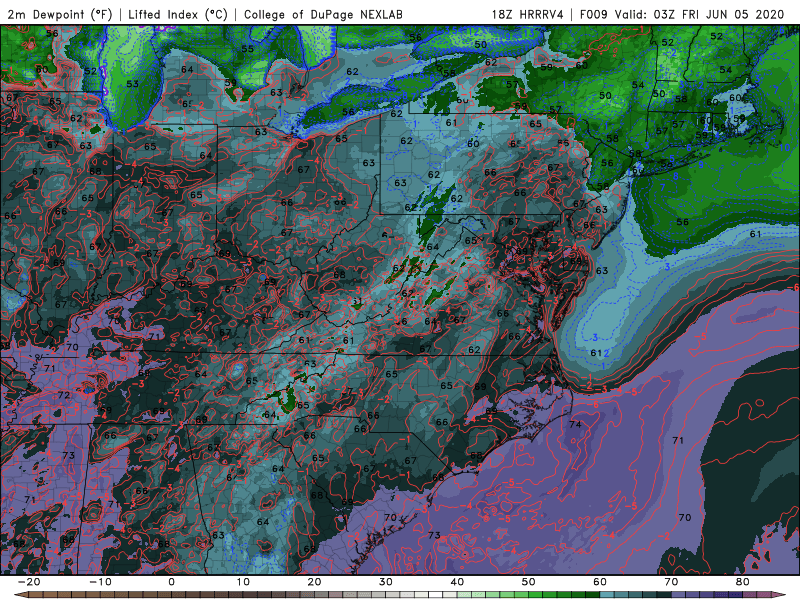The height and width of the screenshot is (600, 800).
Task: Click the 'College of DuPage NEXLAB' credit text
Action: coord(323,14)
